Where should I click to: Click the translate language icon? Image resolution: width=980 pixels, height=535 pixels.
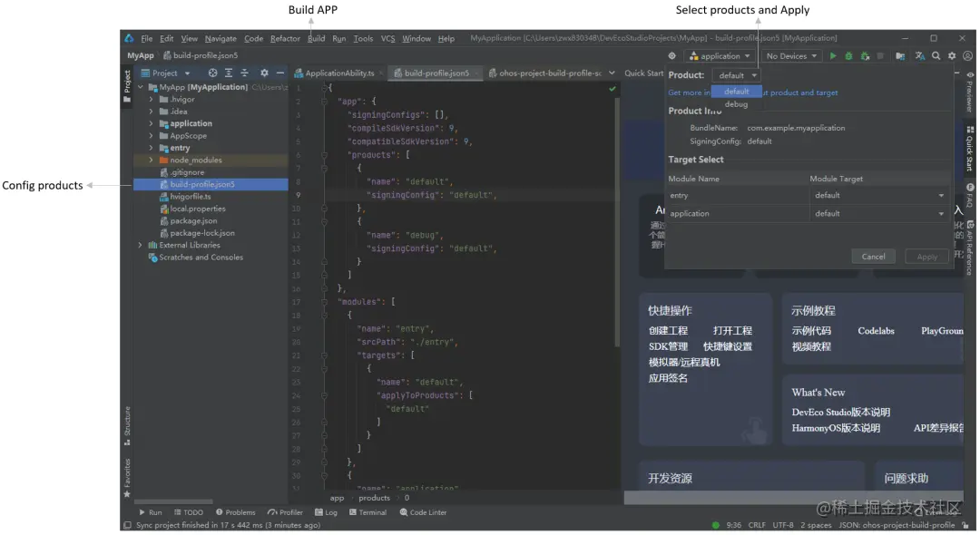920,56
